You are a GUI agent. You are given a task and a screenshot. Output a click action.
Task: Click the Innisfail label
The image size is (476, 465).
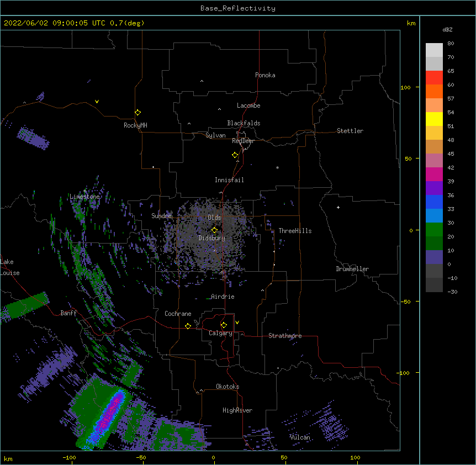point(229,180)
